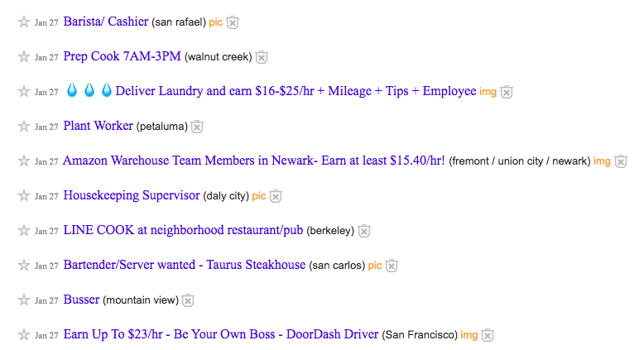Screen dimensions: 644x350
Task: Open Amazon Warehouse Team Members listing
Action: (253, 161)
